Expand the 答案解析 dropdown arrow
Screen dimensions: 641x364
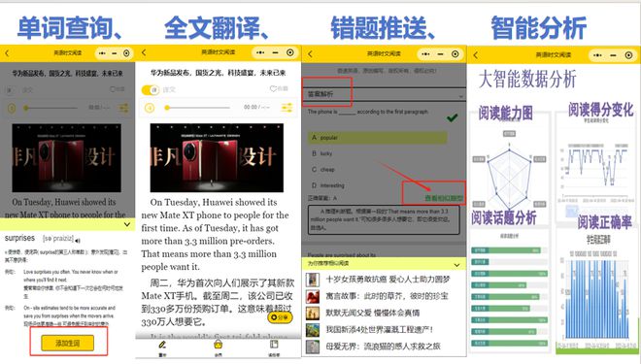(x=460, y=96)
